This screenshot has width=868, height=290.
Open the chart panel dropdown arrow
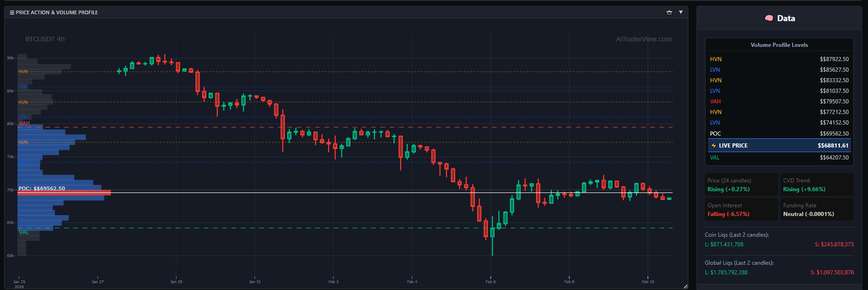681,12
